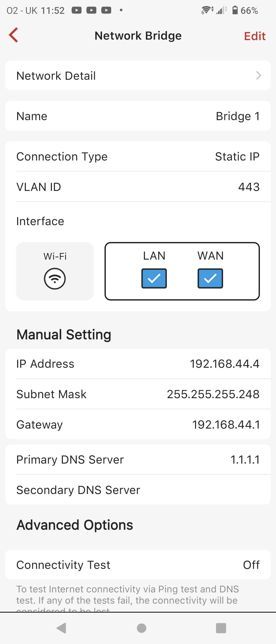
Task: Open the Connection Type Static IP row
Action: pyautogui.click(x=138, y=156)
